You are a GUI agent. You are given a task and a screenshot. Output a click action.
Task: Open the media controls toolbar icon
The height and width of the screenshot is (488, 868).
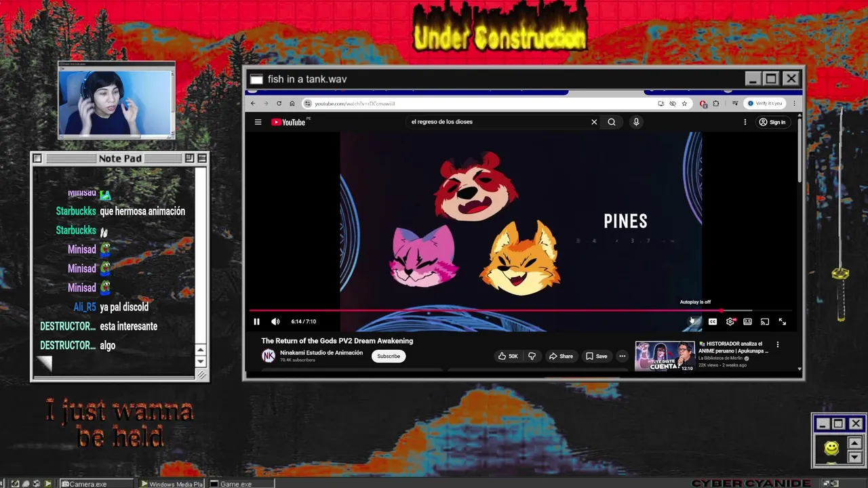click(x=735, y=104)
